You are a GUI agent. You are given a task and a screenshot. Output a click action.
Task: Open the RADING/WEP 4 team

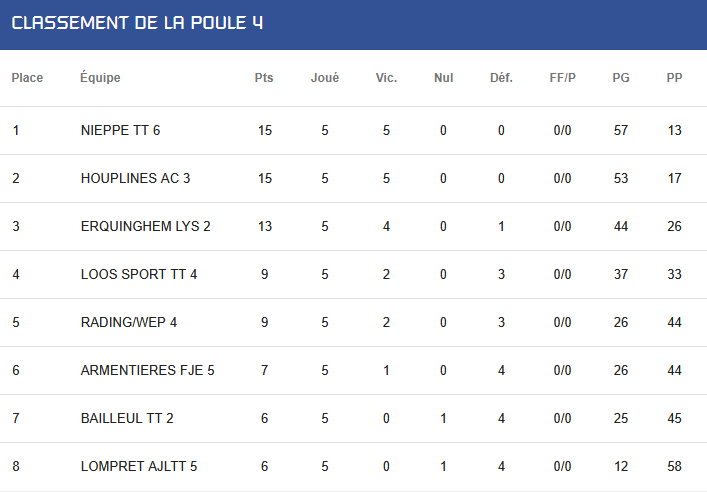[129, 322]
